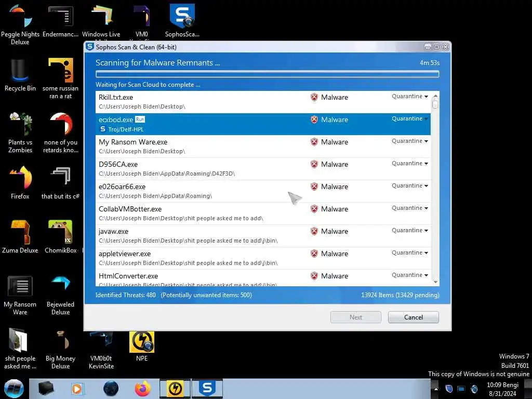Switch to Sophos taskbar button
This screenshot has height=399, width=532.
tap(207, 389)
